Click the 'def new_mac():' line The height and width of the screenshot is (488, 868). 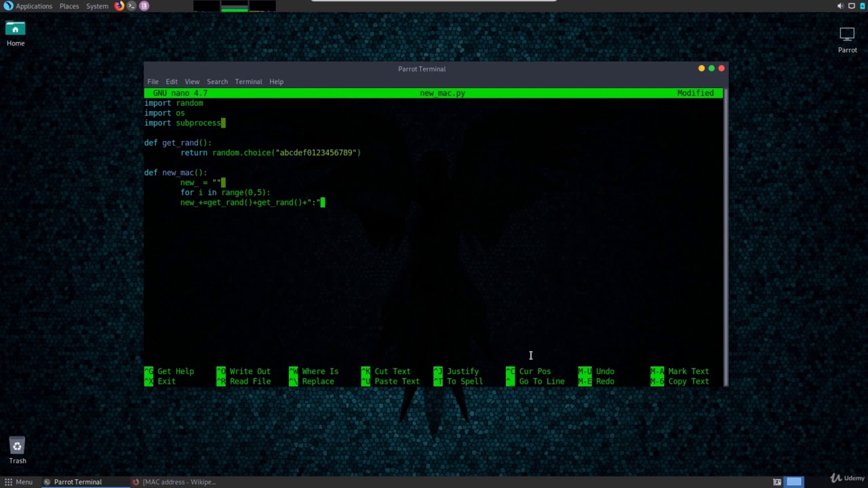coord(176,173)
